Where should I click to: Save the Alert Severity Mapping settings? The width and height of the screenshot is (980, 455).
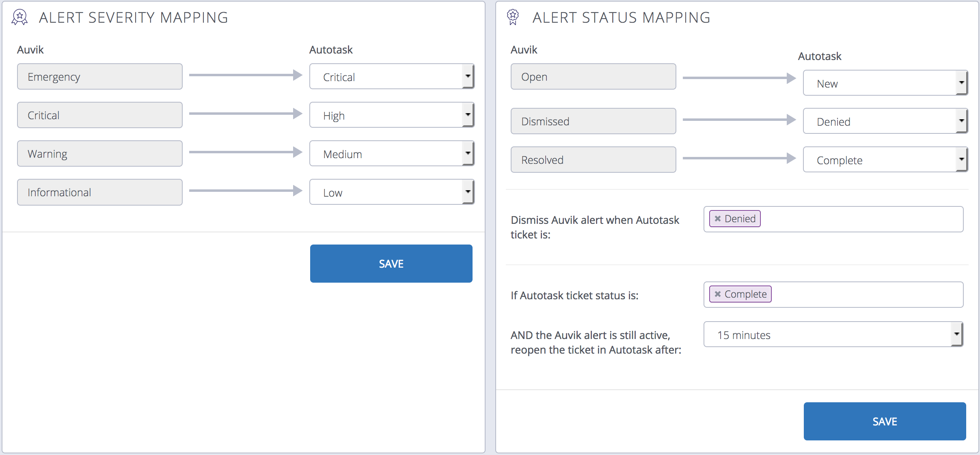[391, 264]
